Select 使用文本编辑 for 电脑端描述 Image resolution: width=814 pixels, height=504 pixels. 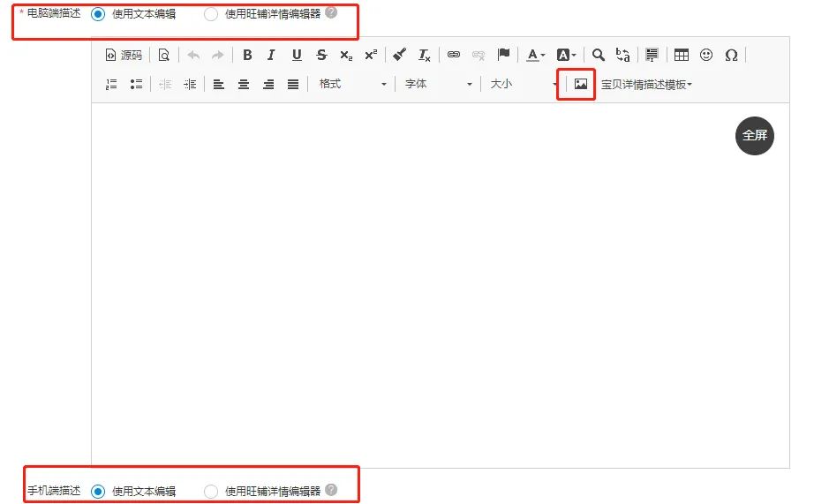pyautogui.click(x=98, y=14)
